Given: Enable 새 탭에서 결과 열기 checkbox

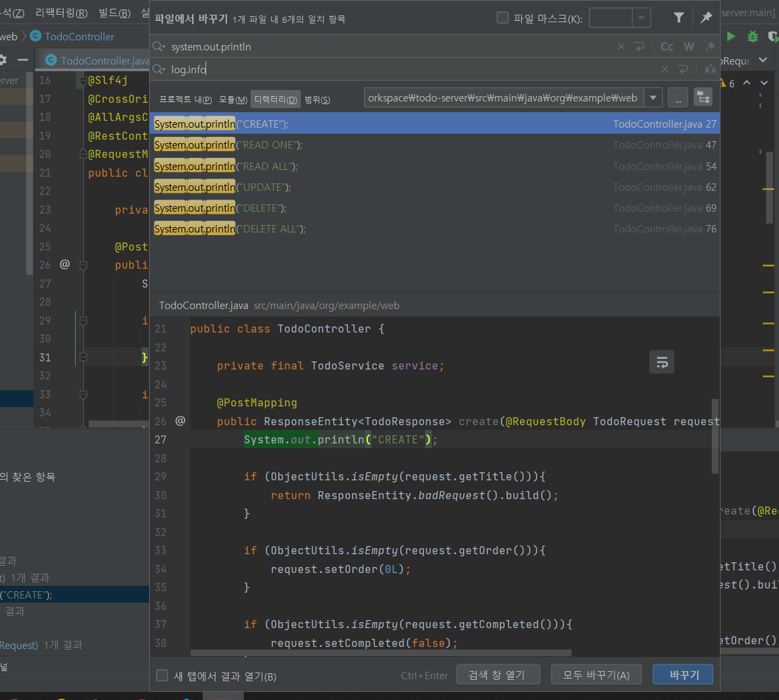Looking at the screenshot, I should point(162,675).
